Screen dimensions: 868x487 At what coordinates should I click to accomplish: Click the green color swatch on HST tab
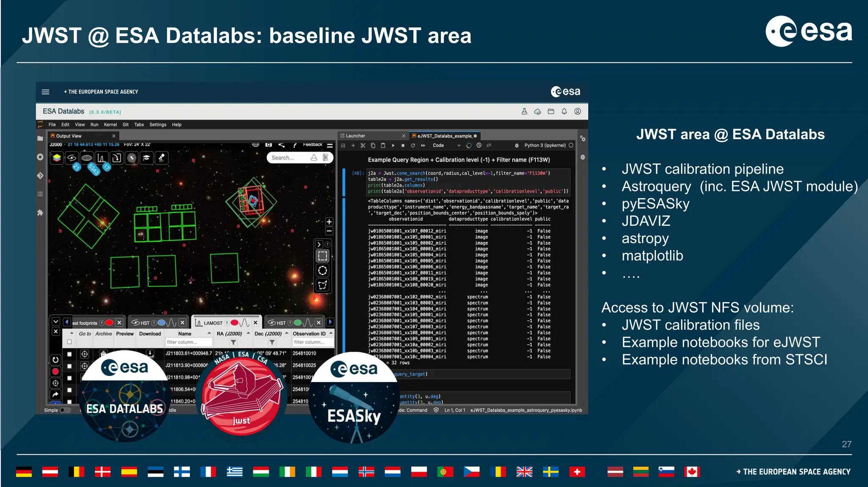coord(298,323)
